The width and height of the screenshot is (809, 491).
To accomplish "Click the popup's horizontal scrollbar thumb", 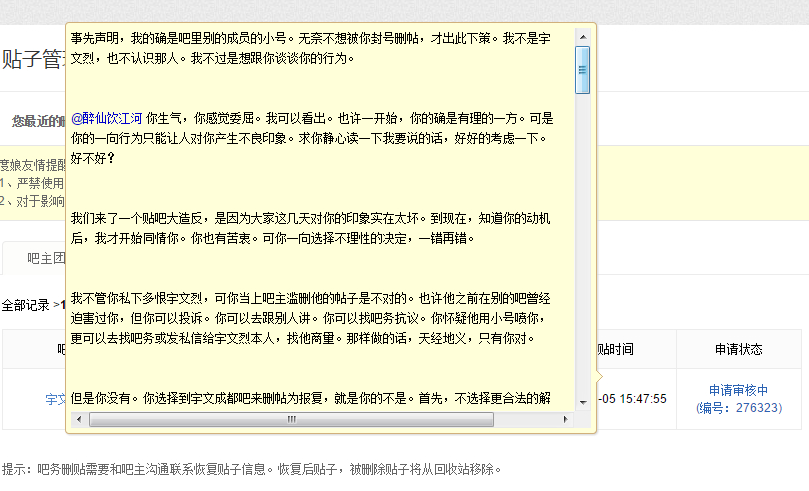I will tap(292, 419).
